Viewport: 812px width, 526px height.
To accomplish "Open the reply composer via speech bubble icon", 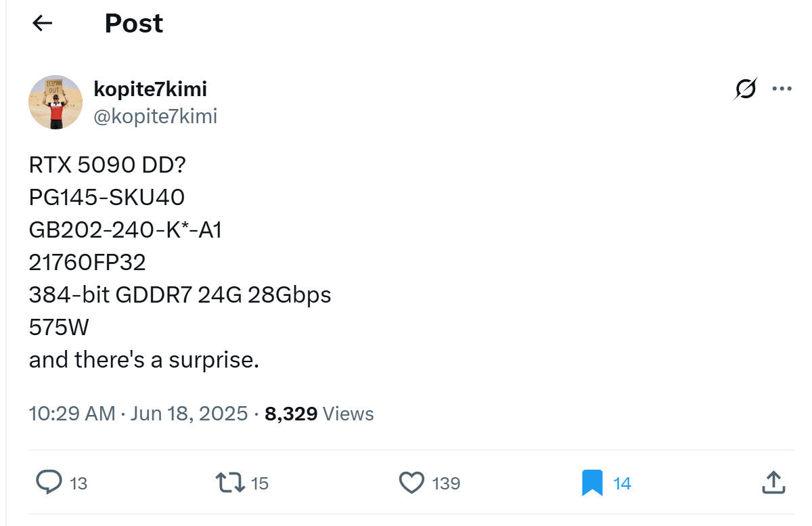I will pos(49,483).
